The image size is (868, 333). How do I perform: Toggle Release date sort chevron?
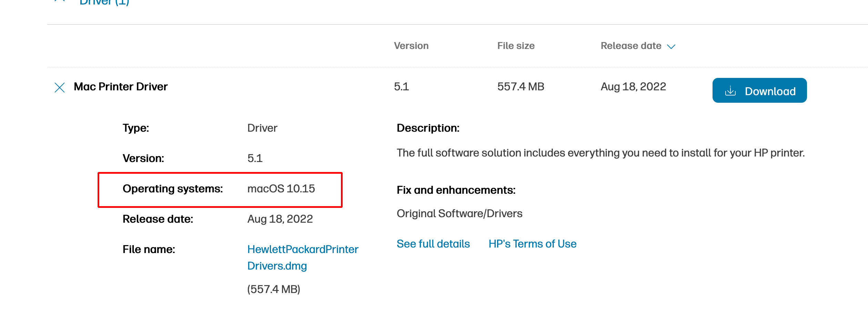pos(671,47)
